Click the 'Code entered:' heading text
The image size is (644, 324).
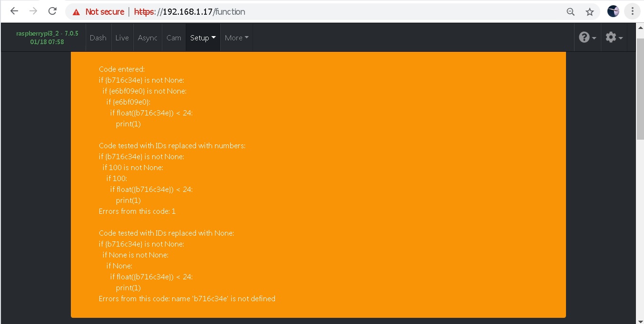(x=122, y=69)
